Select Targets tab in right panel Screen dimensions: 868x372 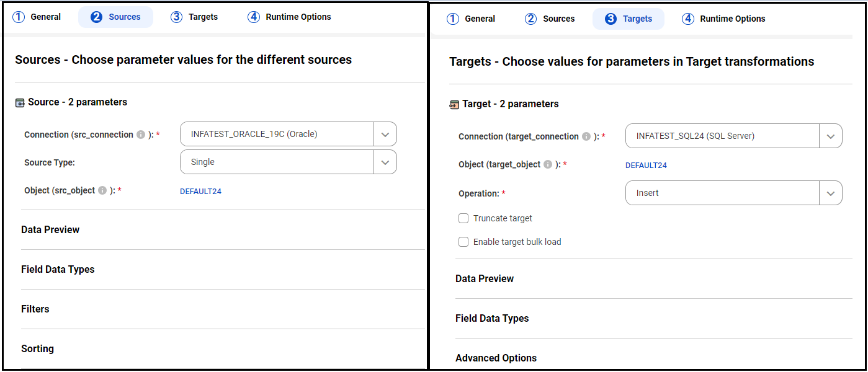[629, 19]
